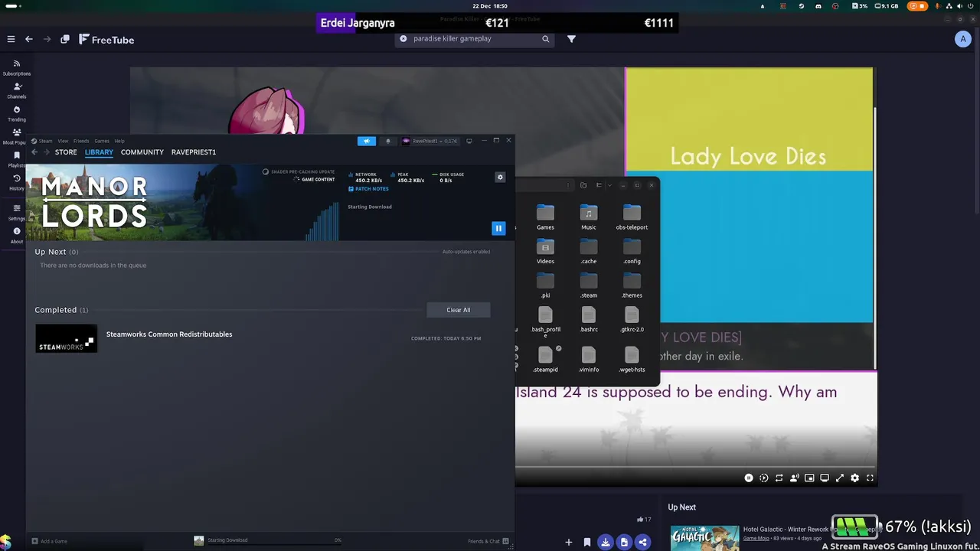Click the paradise killer gameplay search field

click(475, 39)
